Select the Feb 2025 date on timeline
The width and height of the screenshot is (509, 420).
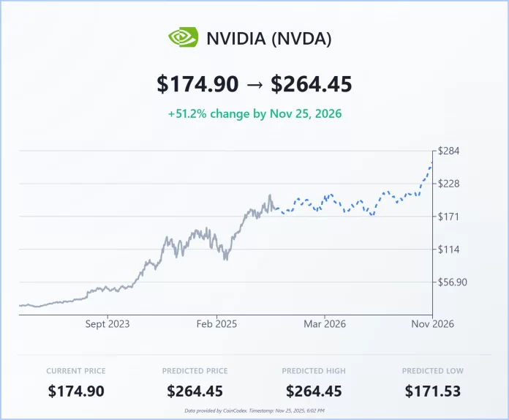click(218, 323)
